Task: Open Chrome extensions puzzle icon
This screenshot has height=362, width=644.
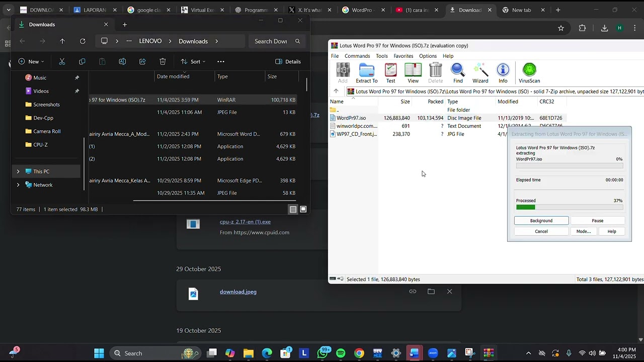Action: pos(583,28)
